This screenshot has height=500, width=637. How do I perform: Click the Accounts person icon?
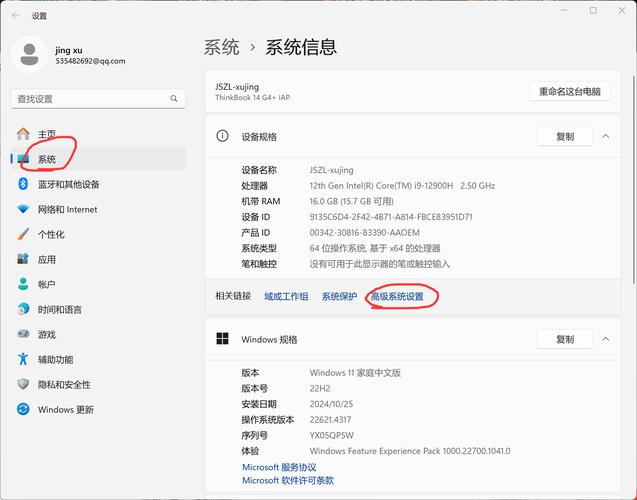point(23,284)
